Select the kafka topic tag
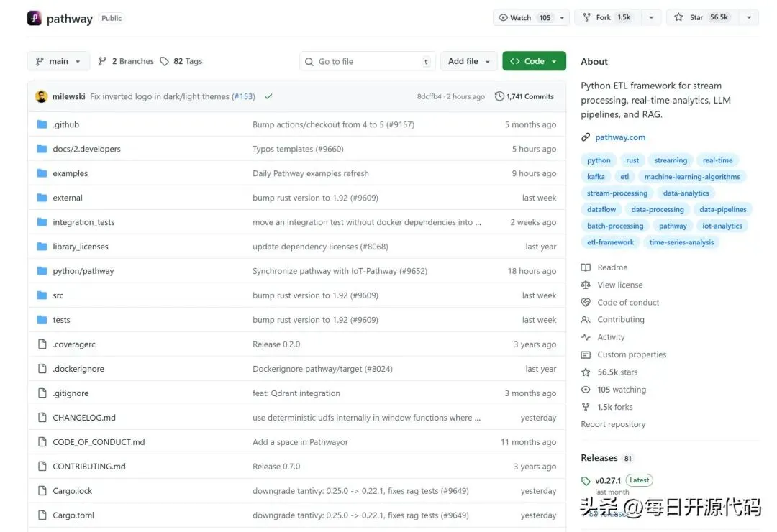The width and height of the screenshot is (777, 532). 596,177
